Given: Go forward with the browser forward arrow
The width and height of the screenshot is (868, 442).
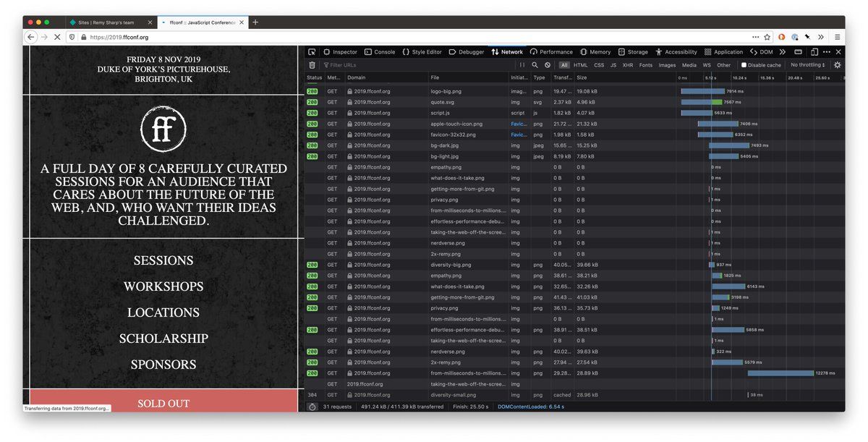Looking at the screenshot, I should 44,37.
